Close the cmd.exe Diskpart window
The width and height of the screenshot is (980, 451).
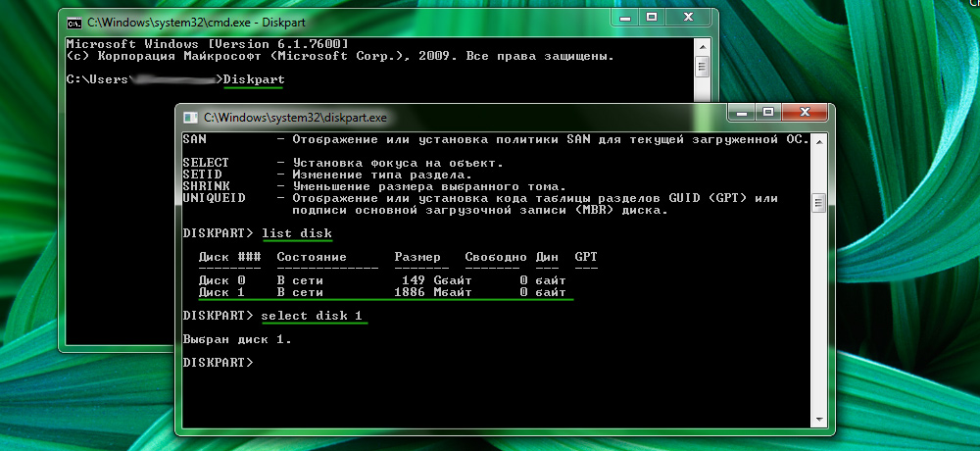(x=689, y=17)
